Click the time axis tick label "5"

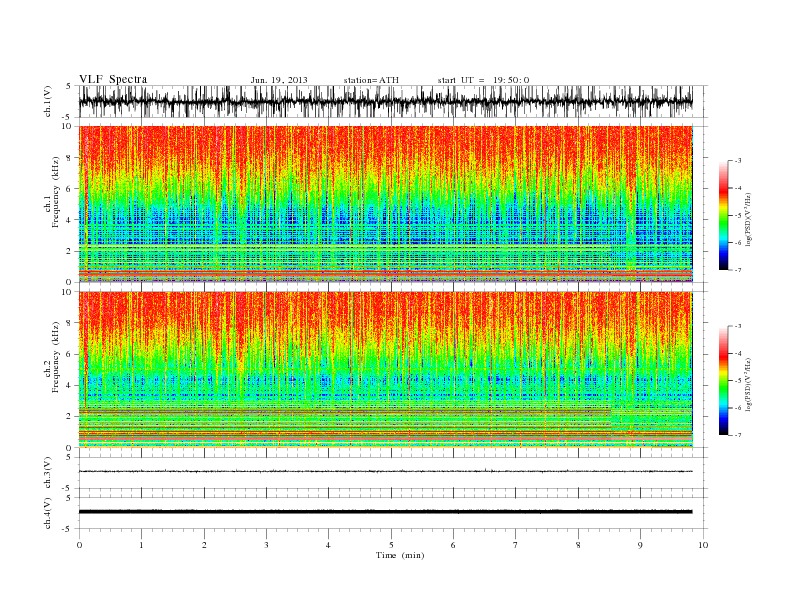(391, 545)
